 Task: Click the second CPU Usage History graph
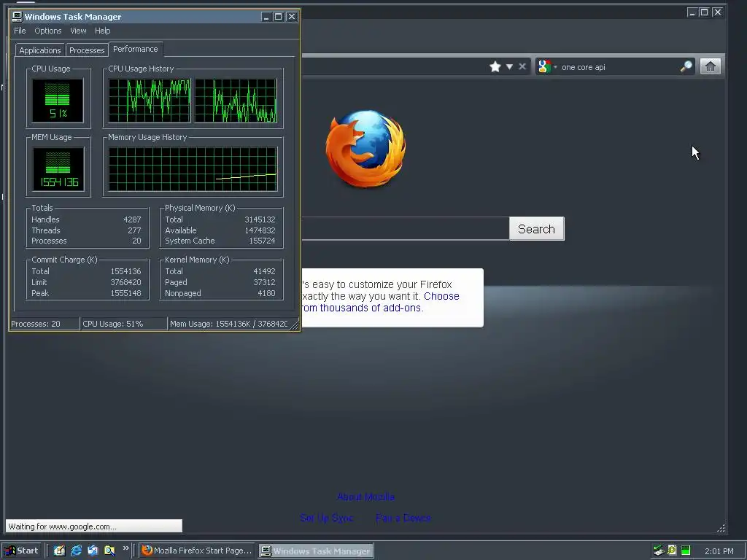click(236, 101)
